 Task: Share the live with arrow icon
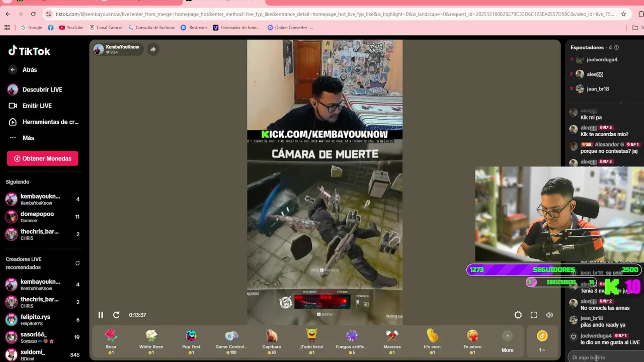[x=153, y=49]
